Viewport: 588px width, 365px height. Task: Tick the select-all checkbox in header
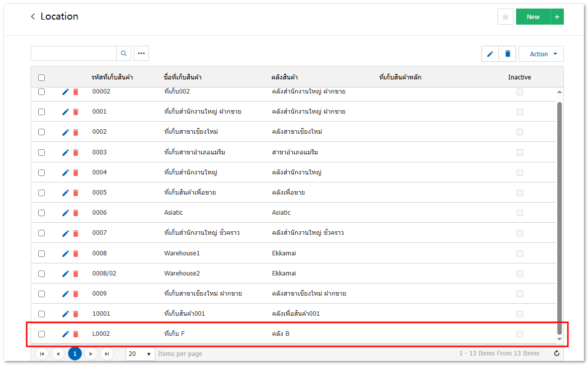click(x=42, y=77)
